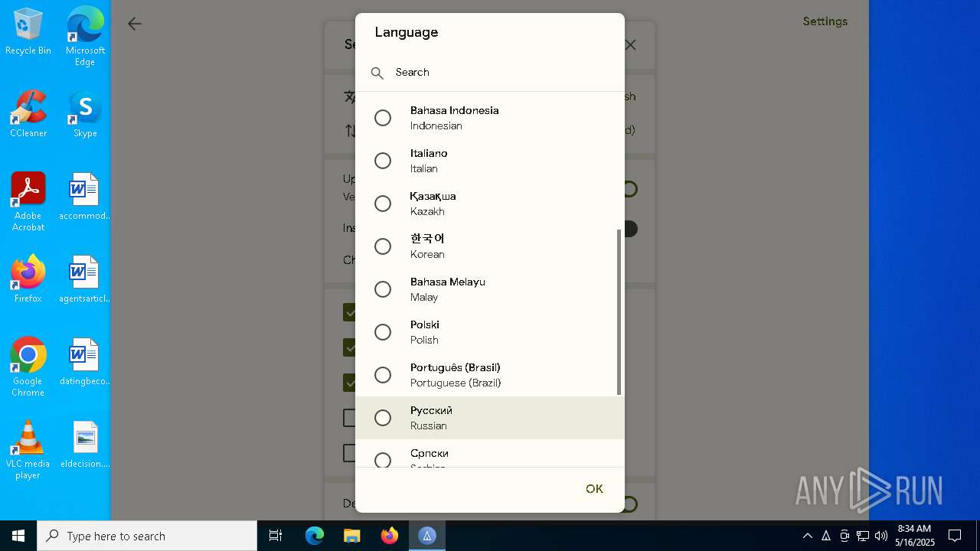980x551 pixels.
Task: Click the active app icon on taskbar
Action: pos(427,536)
